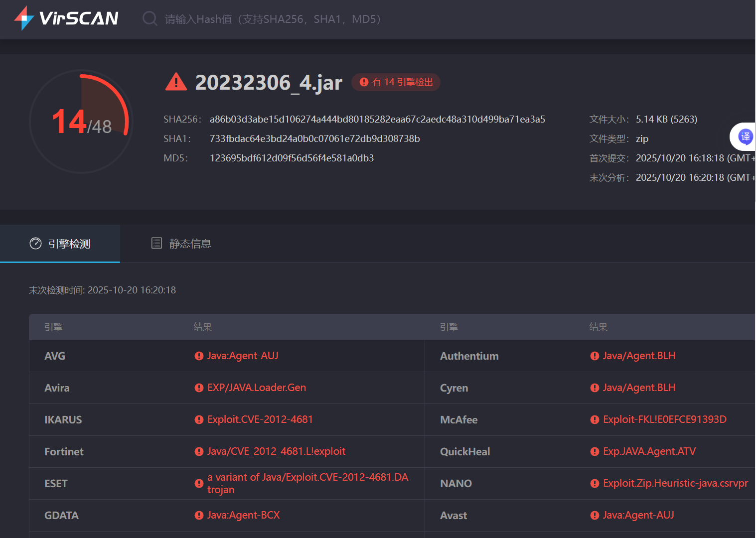Click the Avira engine name
This screenshot has height=538, width=756.
point(57,388)
